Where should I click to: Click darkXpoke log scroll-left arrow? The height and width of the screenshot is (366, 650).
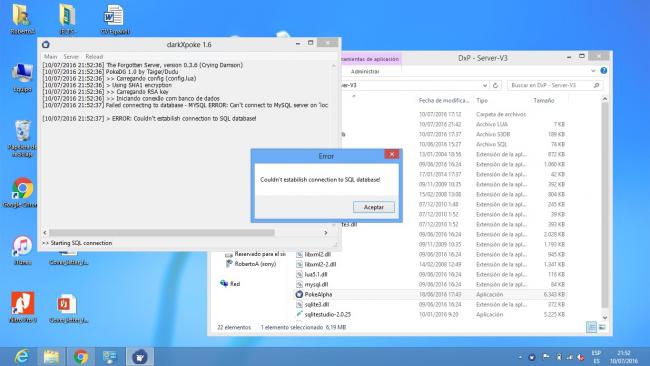(x=45, y=233)
